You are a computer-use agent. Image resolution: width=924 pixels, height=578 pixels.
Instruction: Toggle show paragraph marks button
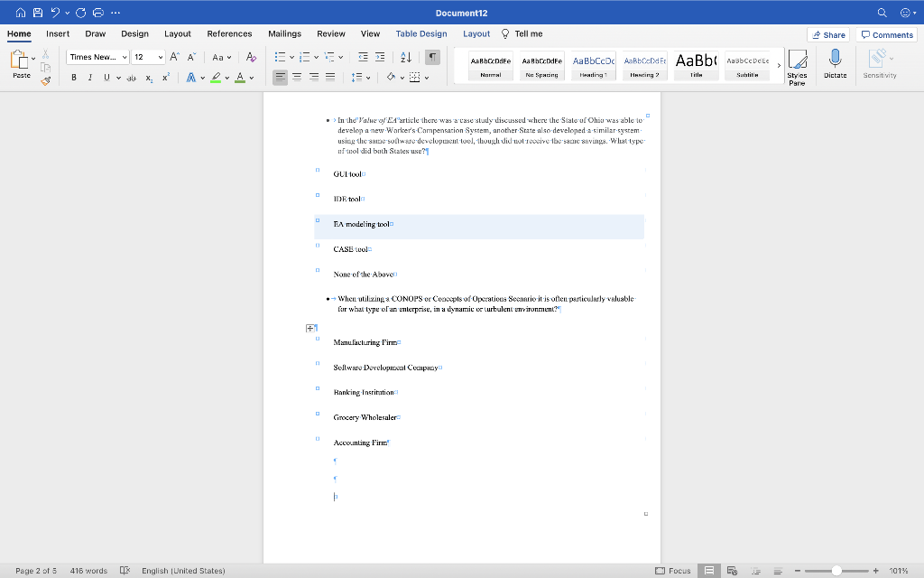[432, 57]
